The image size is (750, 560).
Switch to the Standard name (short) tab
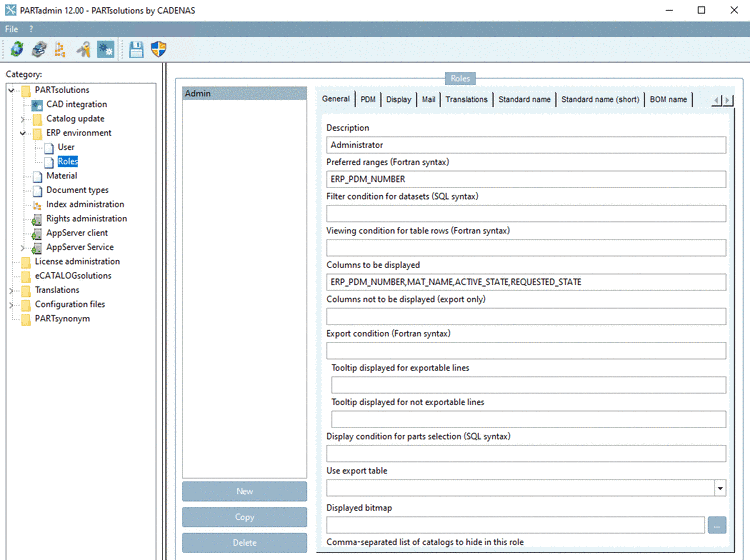pyautogui.click(x=600, y=99)
